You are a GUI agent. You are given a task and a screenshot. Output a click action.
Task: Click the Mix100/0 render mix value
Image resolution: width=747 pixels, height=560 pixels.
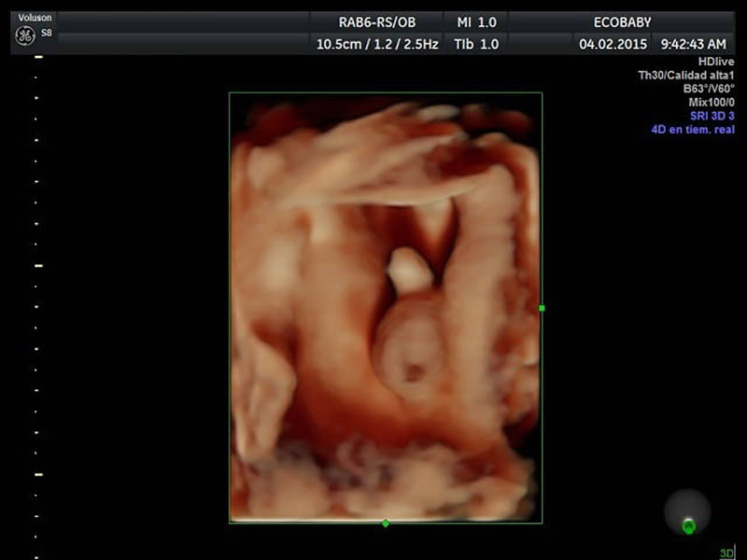[x=711, y=102]
